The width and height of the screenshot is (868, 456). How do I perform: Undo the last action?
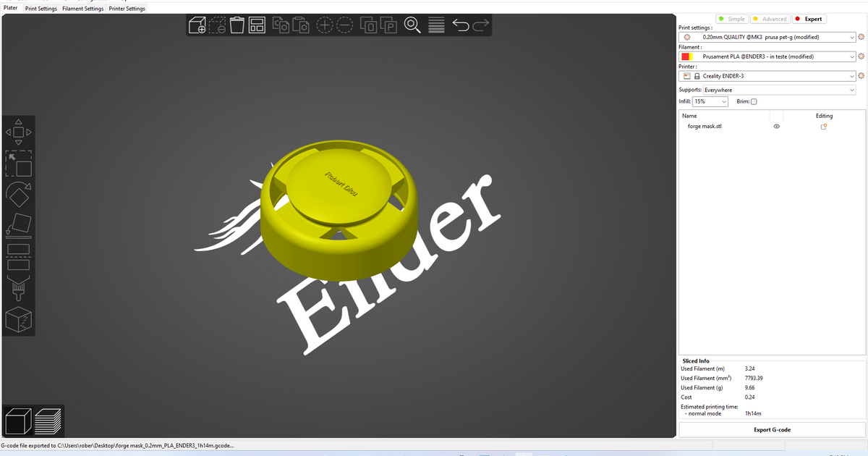click(461, 26)
